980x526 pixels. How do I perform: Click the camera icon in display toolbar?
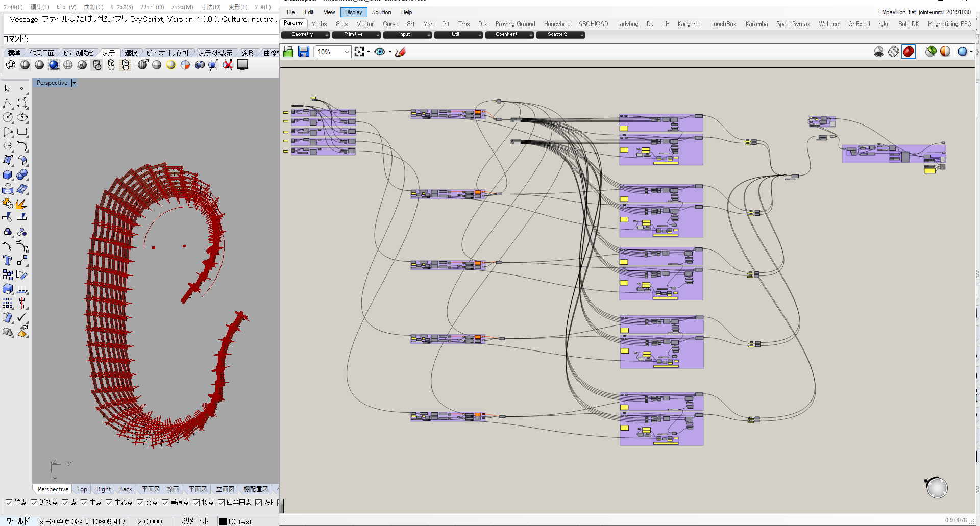point(200,65)
